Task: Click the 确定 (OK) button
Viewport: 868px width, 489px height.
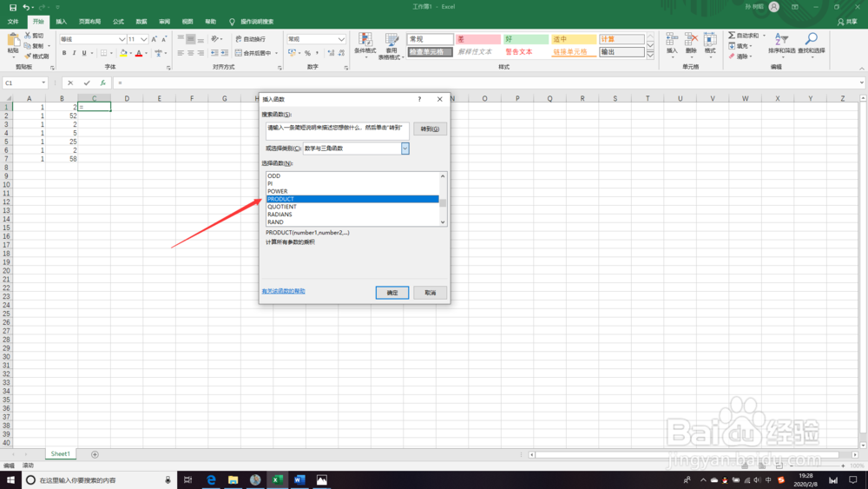Action: point(392,293)
